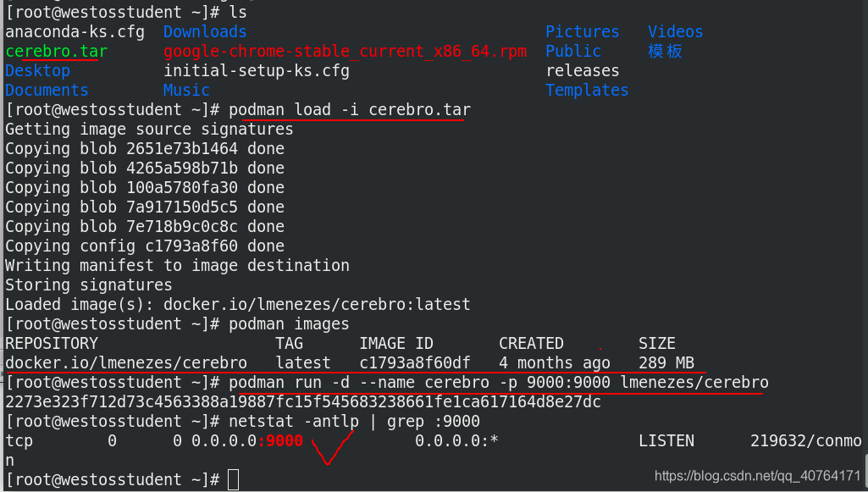The image size is (868, 492).
Task: Click blob hash 7e718b9c0c8c
Action: click(181, 226)
